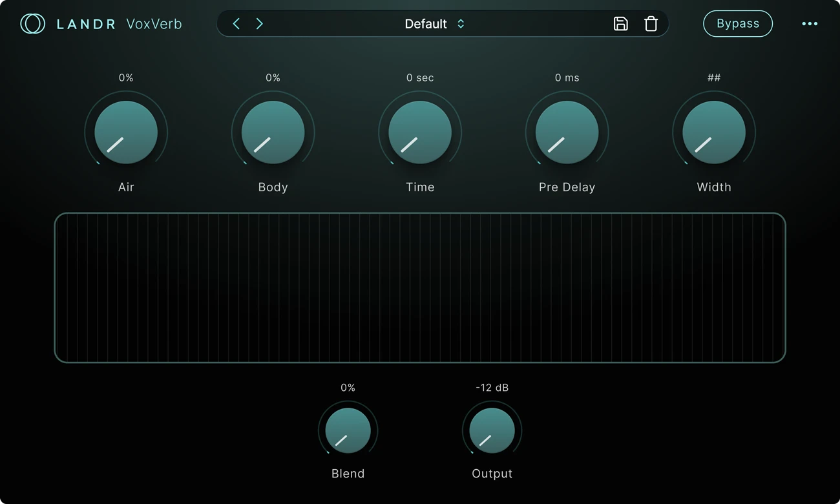The image size is (840, 504).
Task: Click the Pre Delay value 0 ms
Action: tap(567, 78)
